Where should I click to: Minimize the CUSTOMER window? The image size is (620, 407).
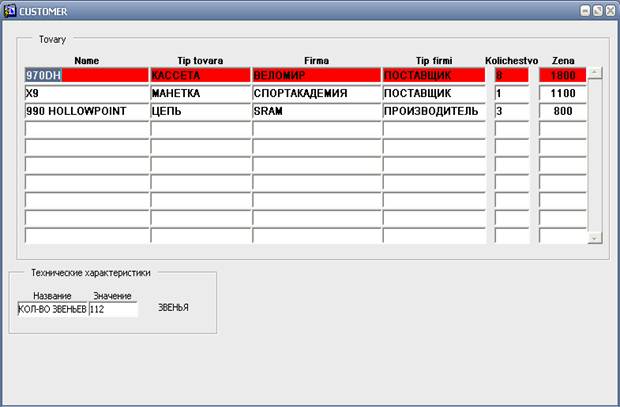tap(585, 11)
